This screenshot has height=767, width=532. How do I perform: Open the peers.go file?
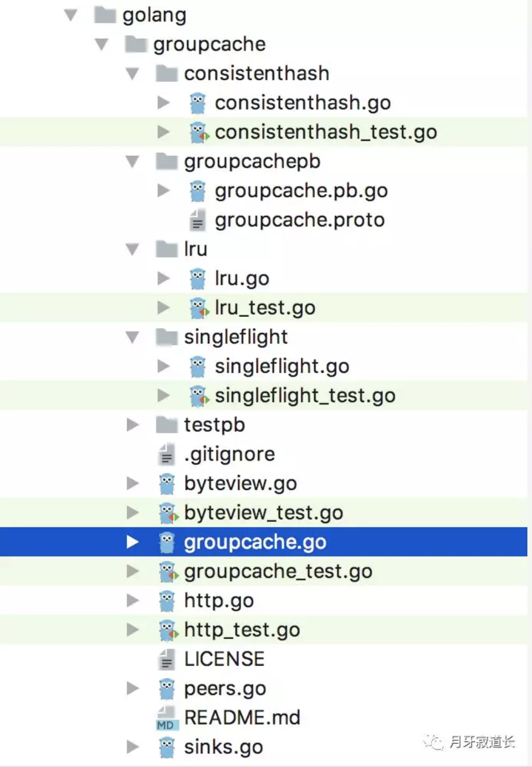click(x=225, y=689)
